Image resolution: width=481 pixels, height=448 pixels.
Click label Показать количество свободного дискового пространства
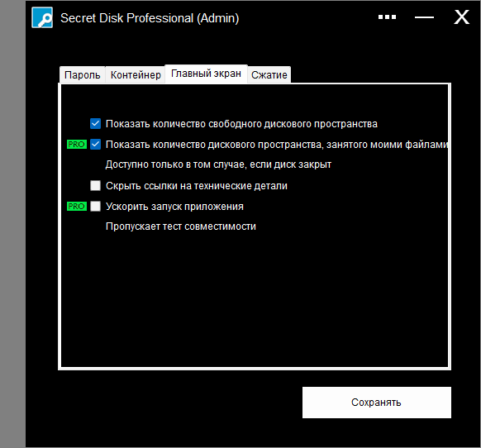(241, 124)
